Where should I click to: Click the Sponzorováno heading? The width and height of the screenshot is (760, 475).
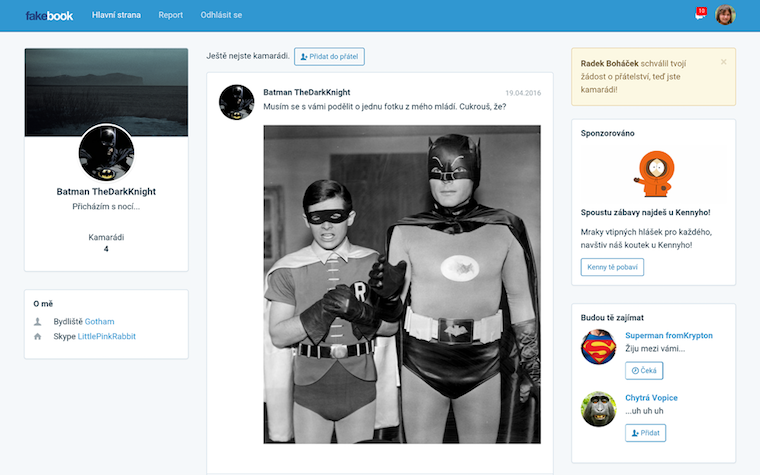[607, 133]
